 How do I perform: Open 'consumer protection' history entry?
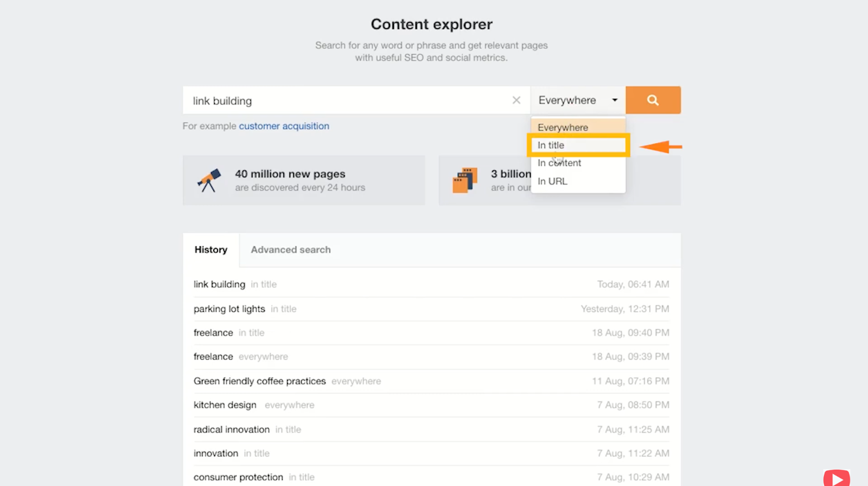coord(238,477)
